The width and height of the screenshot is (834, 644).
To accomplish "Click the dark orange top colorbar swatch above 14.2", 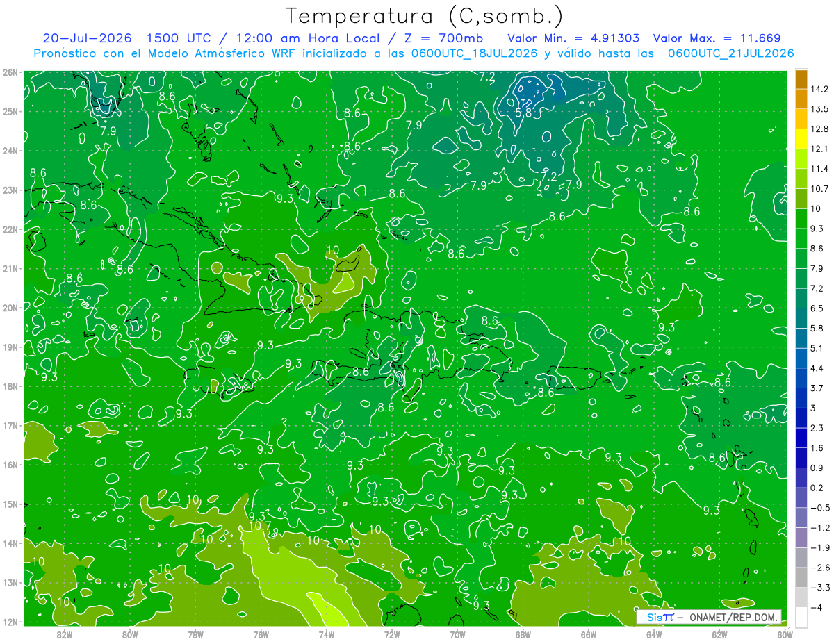I will [x=801, y=79].
